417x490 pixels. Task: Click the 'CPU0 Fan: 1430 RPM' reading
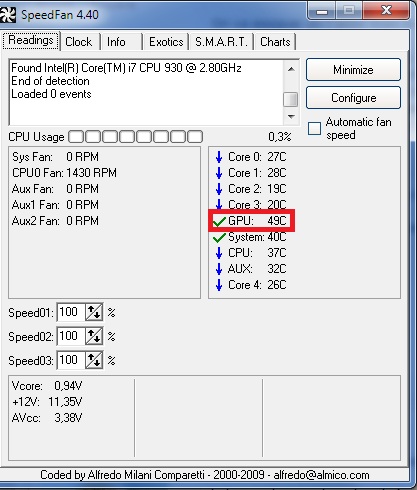[64, 173]
